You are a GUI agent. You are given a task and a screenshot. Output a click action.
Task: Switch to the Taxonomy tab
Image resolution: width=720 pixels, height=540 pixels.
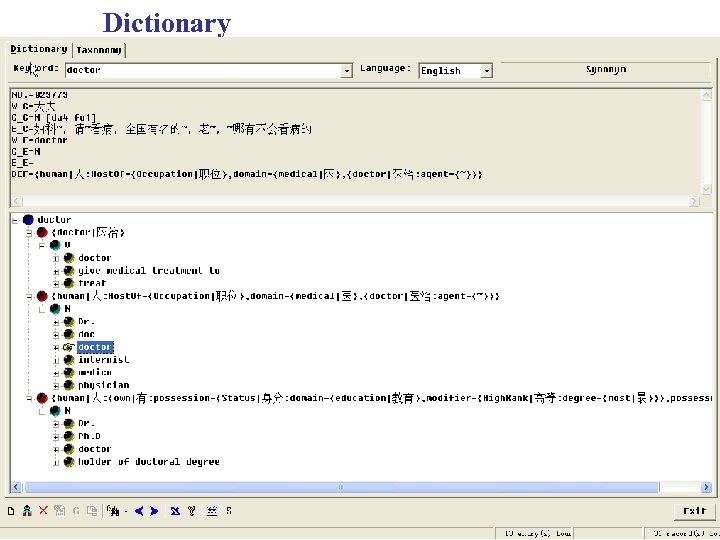click(99, 50)
